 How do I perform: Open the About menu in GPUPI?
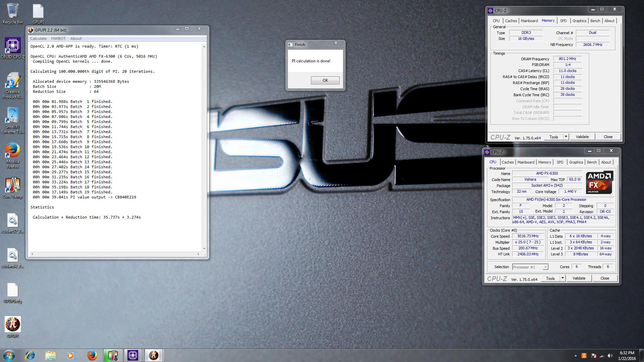76,39
